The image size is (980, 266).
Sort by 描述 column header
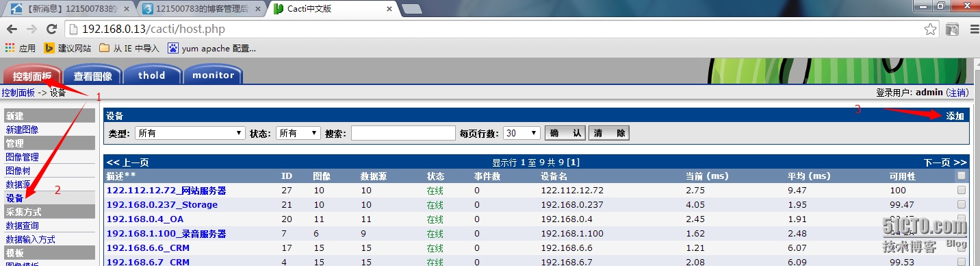pos(121,176)
